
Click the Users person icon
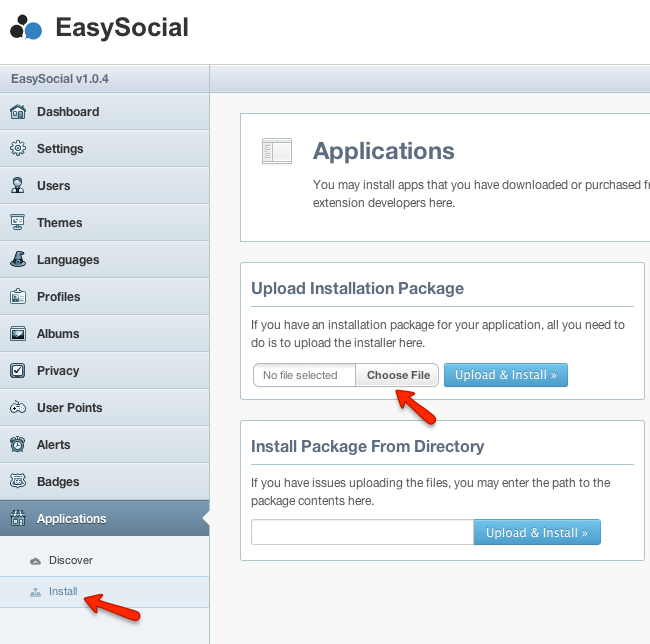[18, 186]
